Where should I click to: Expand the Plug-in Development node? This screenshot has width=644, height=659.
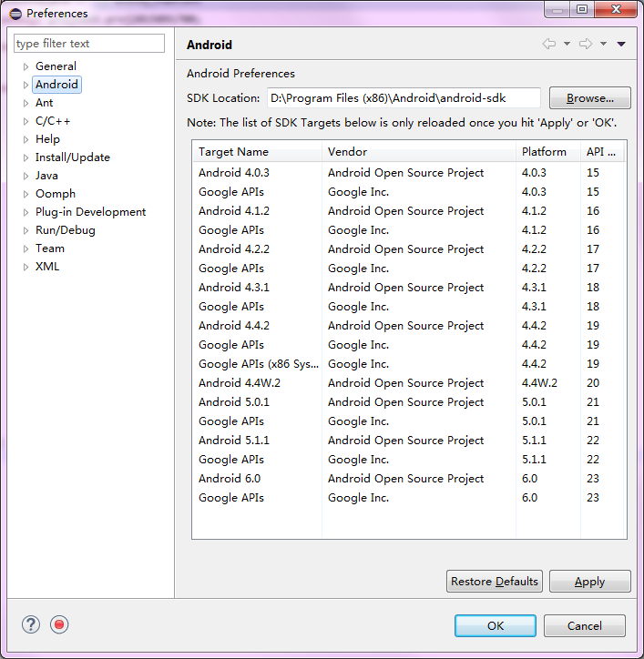[26, 213]
